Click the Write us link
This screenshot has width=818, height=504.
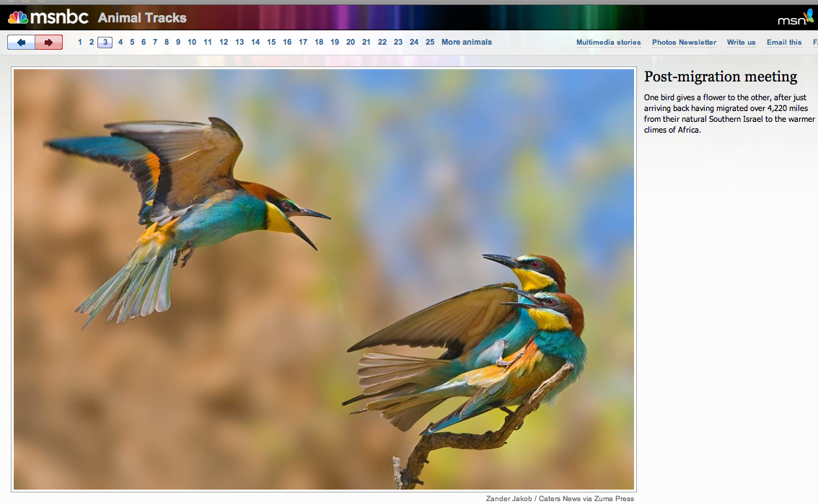pyautogui.click(x=741, y=43)
